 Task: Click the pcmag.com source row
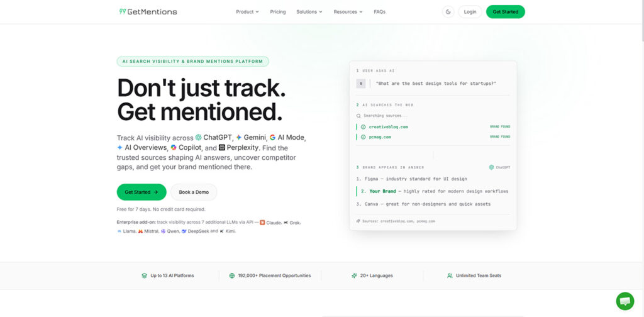click(x=433, y=137)
